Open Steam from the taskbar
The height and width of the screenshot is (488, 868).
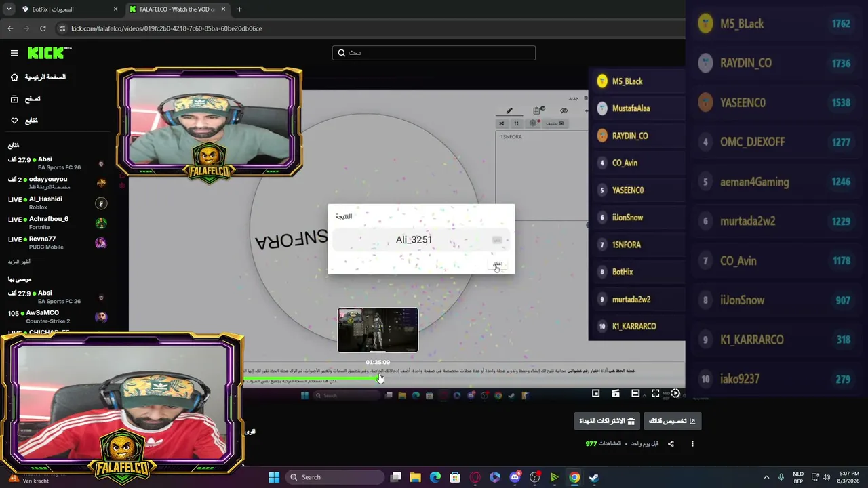click(x=594, y=477)
